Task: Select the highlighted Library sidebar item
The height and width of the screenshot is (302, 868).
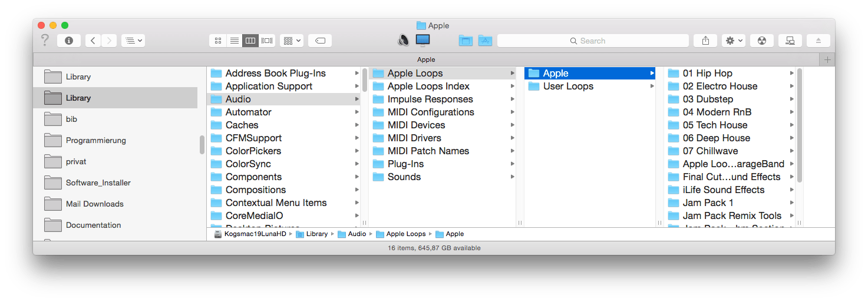Action: (x=115, y=98)
